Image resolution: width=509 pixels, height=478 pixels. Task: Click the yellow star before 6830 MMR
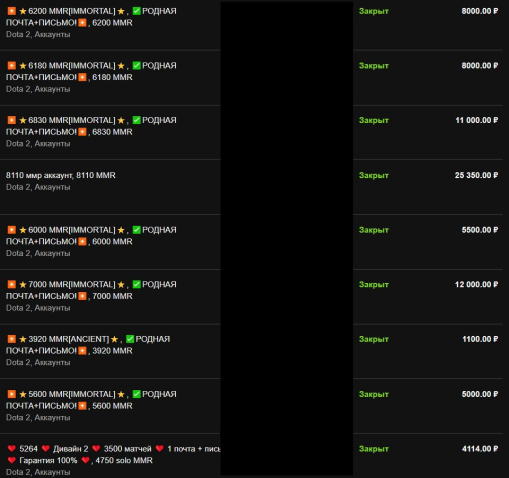click(23, 120)
